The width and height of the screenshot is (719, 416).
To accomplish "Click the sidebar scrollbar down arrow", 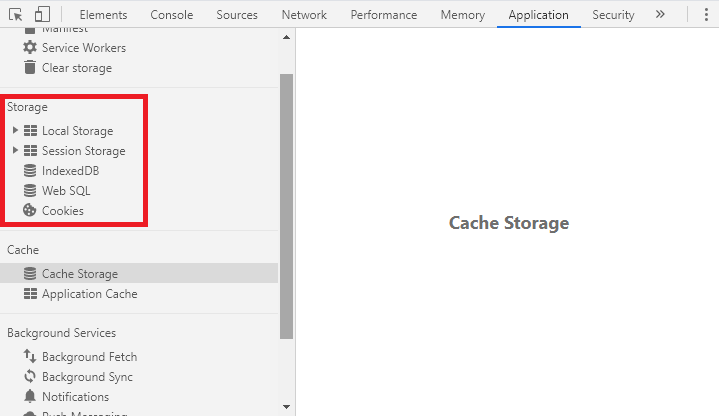I will tap(287, 406).
